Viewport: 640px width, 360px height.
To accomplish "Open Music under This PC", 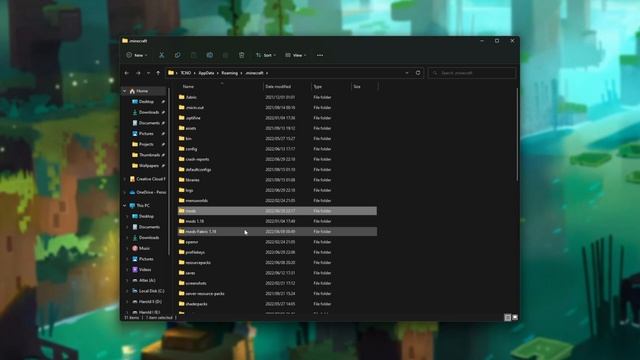I will pos(144,248).
